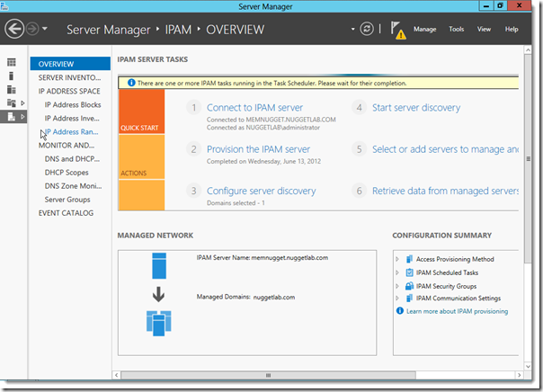543x392 pixels.
Task: Click the managed servers cluster icon
Action: coord(158,323)
